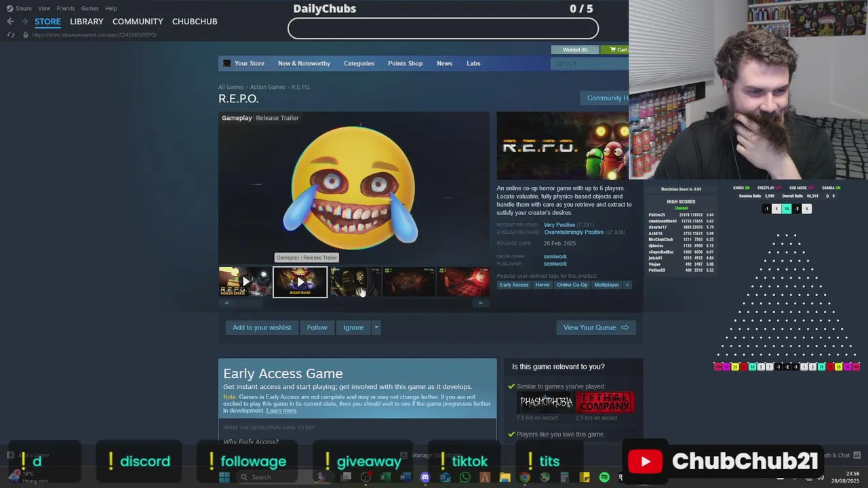This screenshot has width=868, height=488.
Task: Open the semiwork publisher link
Action: coord(555,264)
